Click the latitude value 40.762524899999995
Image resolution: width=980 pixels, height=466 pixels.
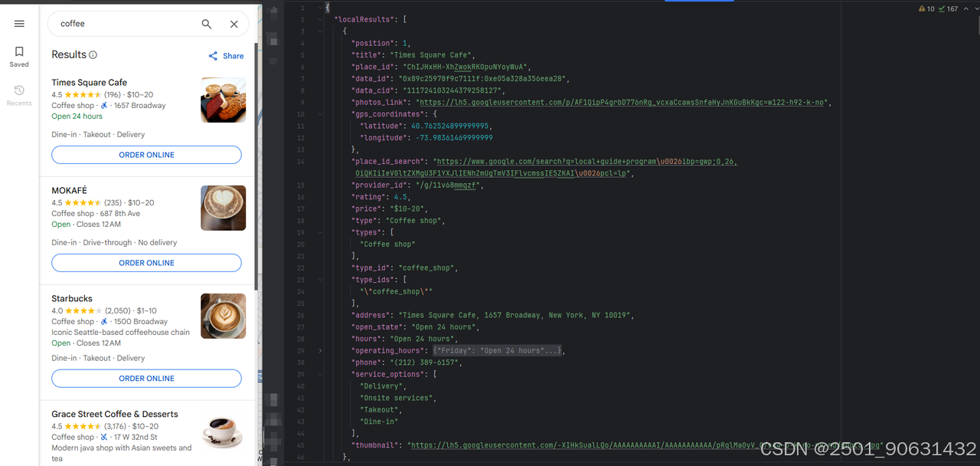coord(452,126)
